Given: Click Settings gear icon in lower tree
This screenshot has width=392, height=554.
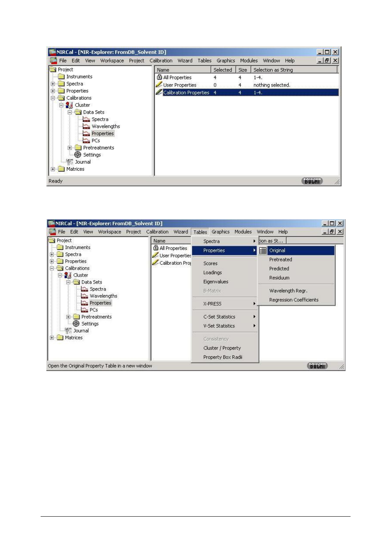Looking at the screenshot, I should [x=76, y=324].
